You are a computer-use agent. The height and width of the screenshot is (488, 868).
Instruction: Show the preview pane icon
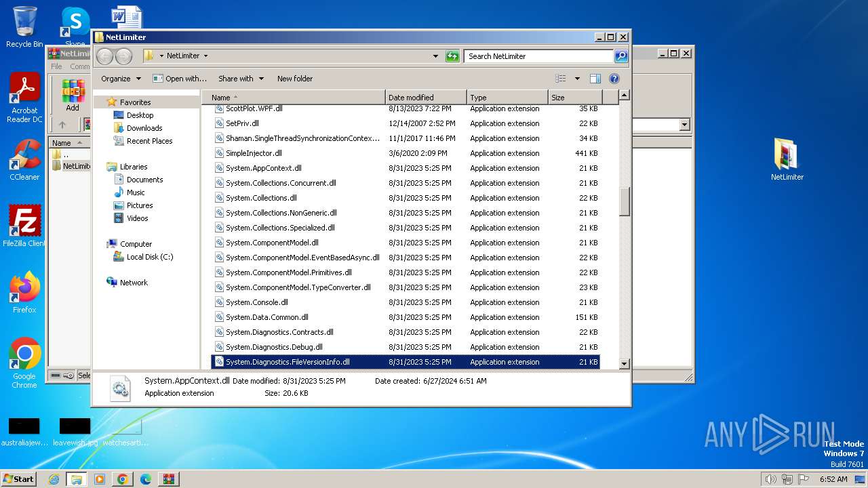click(595, 79)
